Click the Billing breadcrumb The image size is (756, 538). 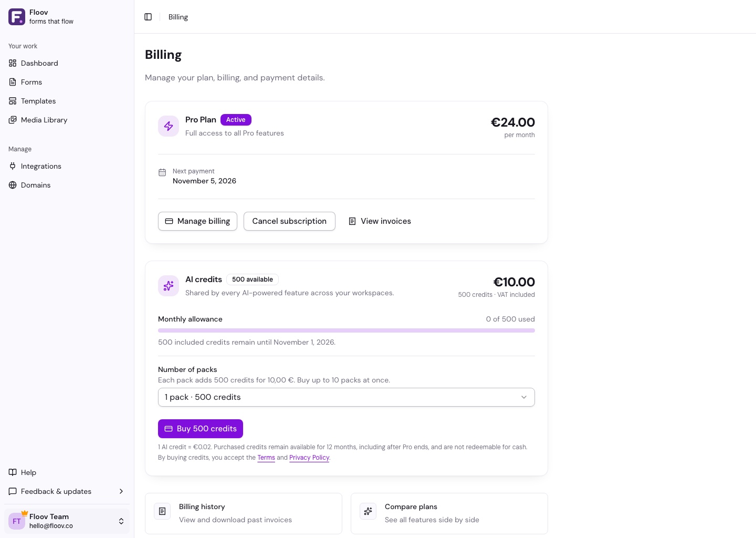(178, 17)
